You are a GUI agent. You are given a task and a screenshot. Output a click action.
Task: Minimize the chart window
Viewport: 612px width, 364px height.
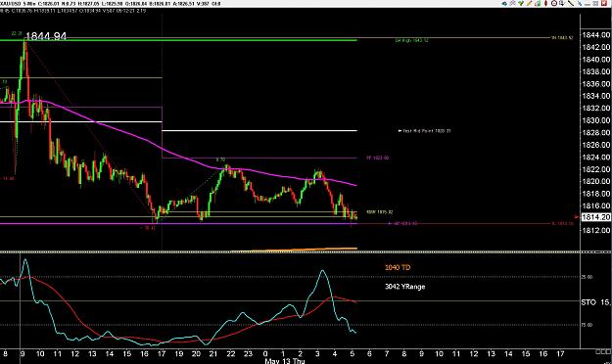588,4
